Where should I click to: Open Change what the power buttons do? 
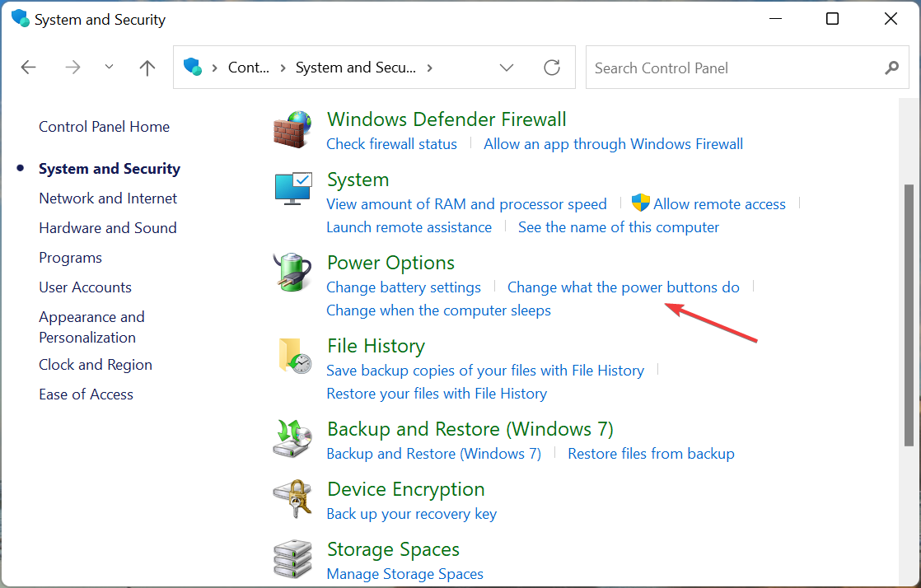[624, 287]
